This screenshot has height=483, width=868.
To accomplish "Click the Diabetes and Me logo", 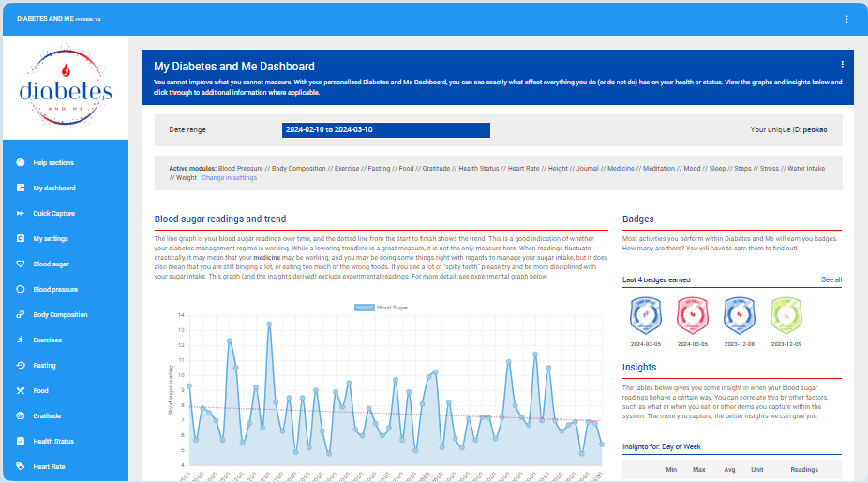I will tap(66, 87).
